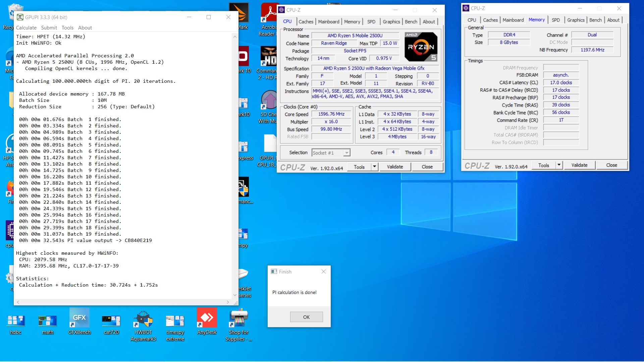Click OK in the Finish dialog
The height and width of the screenshot is (362, 644).
click(x=306, y=317)
